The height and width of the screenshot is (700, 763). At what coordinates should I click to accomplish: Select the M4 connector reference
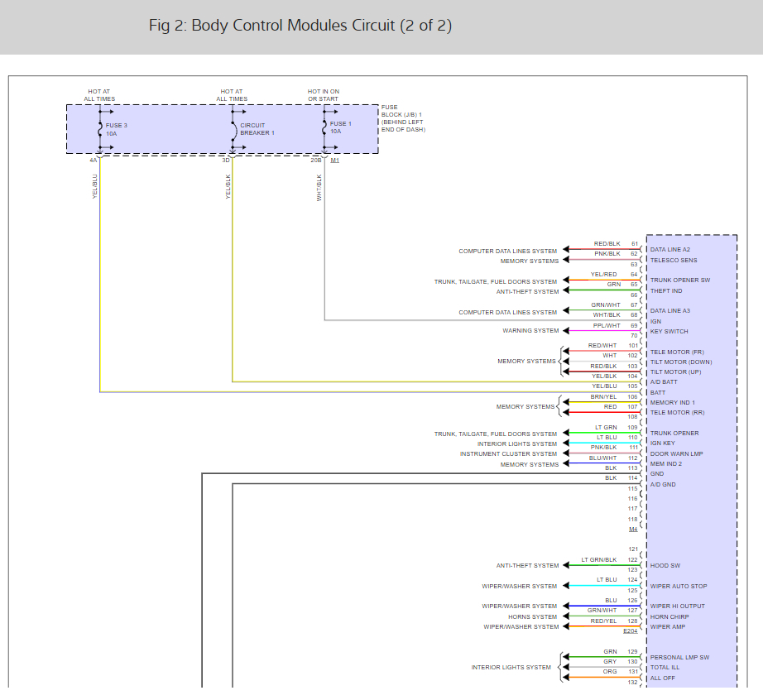coord(632,530)
